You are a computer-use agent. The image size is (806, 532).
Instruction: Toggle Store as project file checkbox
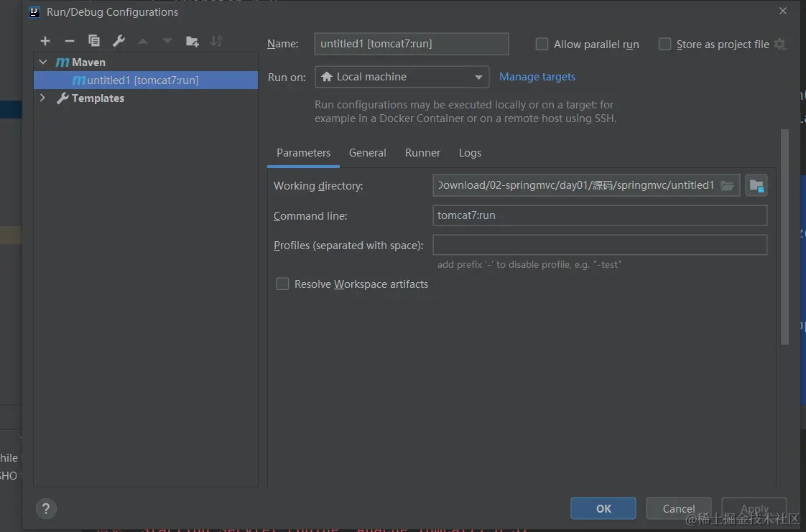(x=664, y=45)
